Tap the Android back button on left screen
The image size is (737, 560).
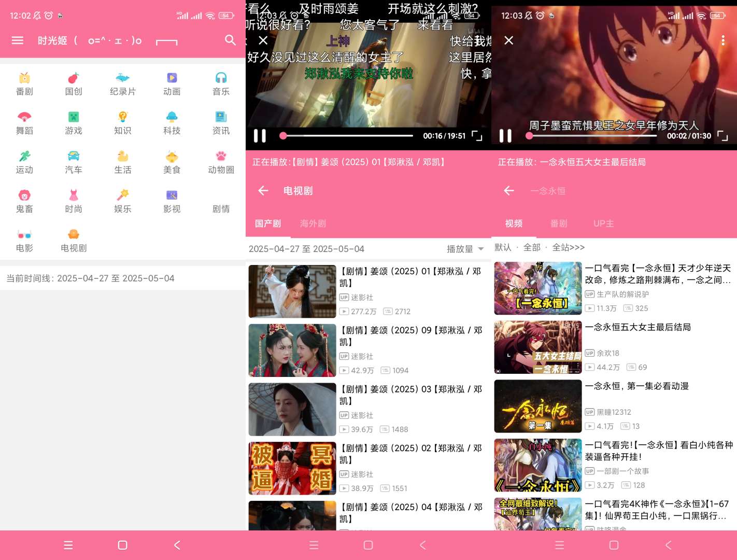point(177,545)
